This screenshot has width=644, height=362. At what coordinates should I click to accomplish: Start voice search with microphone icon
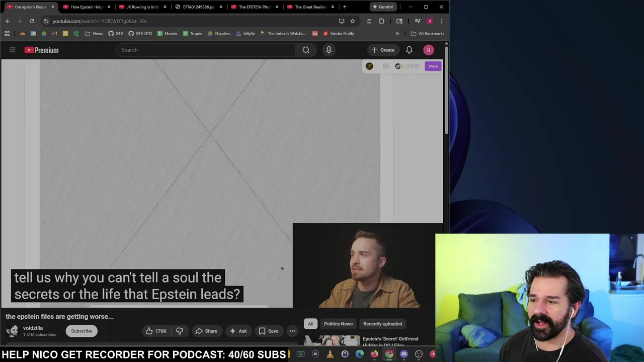(x=329, y=50)
